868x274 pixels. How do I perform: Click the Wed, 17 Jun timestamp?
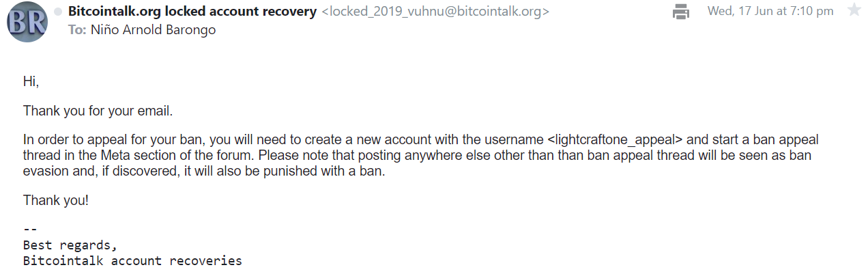pyautogui.click(x=770, y=11)
